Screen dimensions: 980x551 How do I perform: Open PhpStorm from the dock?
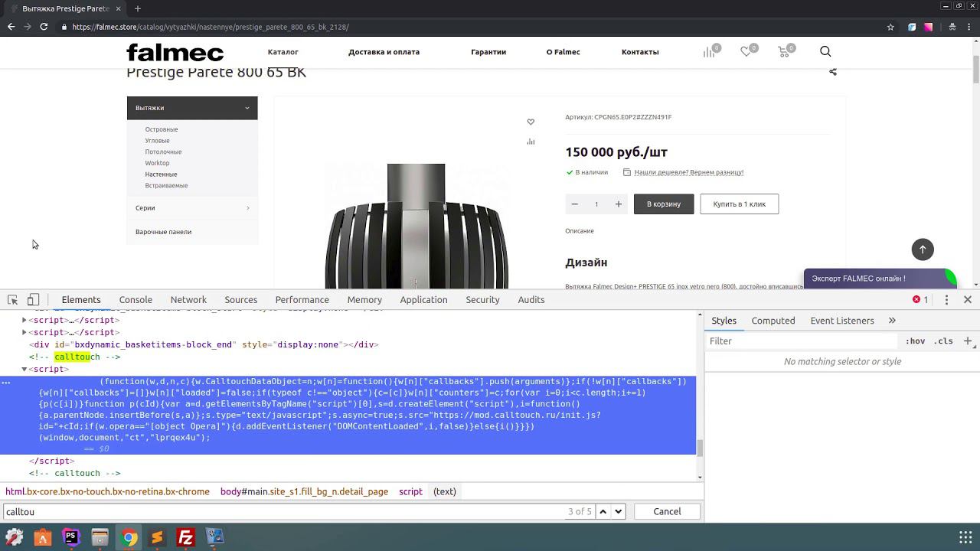(x=70, y=538)
